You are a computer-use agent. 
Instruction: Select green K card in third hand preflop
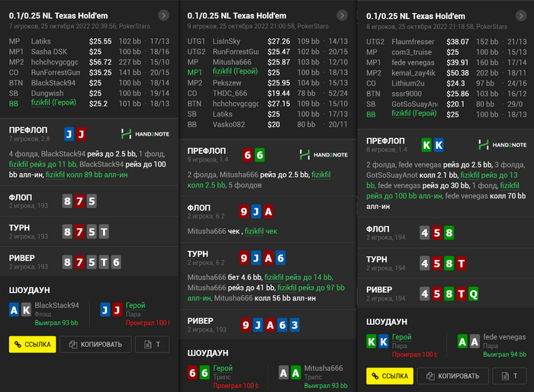[426, 145]
